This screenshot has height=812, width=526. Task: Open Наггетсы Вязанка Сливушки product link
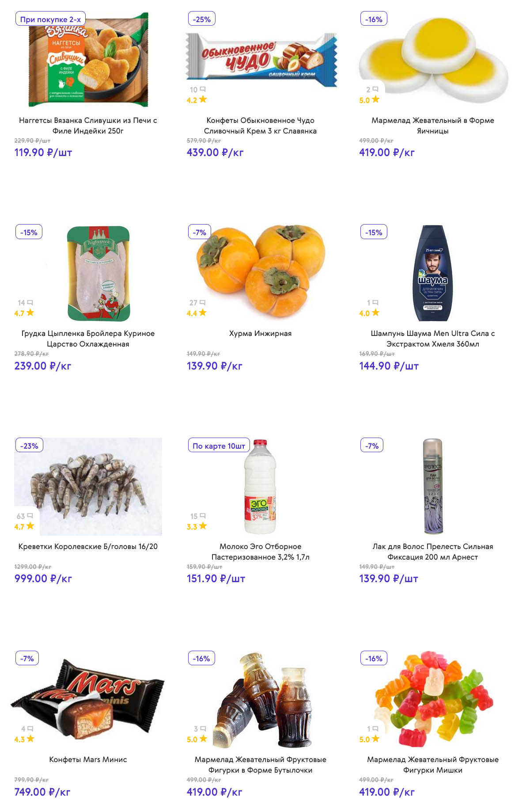click(88, 126)
